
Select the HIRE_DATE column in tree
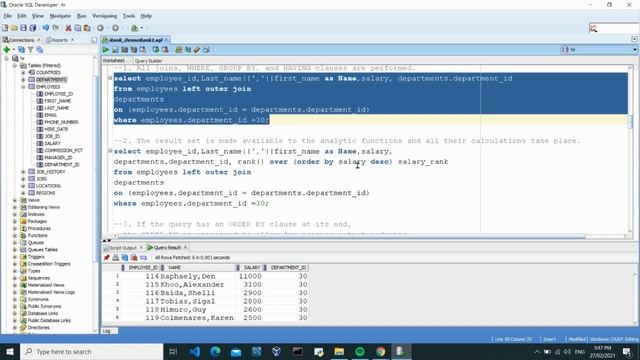click(x=56, y=129)
